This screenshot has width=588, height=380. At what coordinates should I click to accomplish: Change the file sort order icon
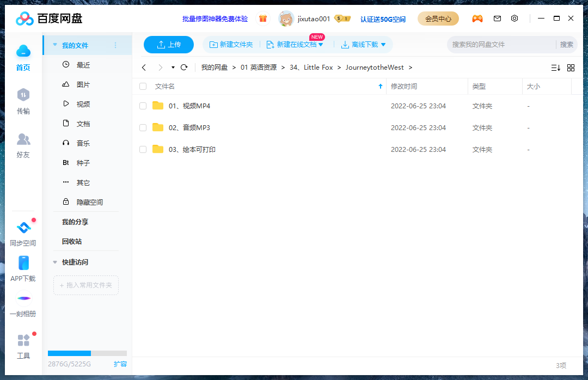pyautogui.click(x=556, y=68)
